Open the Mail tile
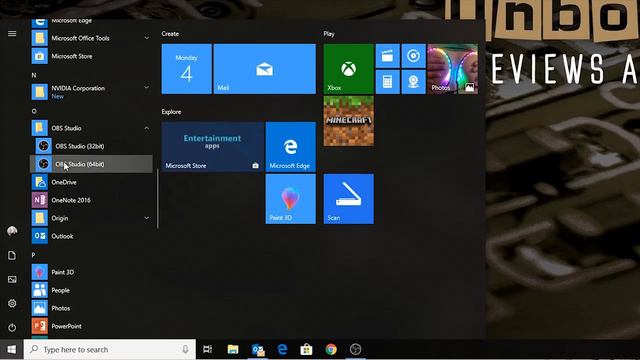The width and height of the screenshot is (640, 360). [264, 69]
